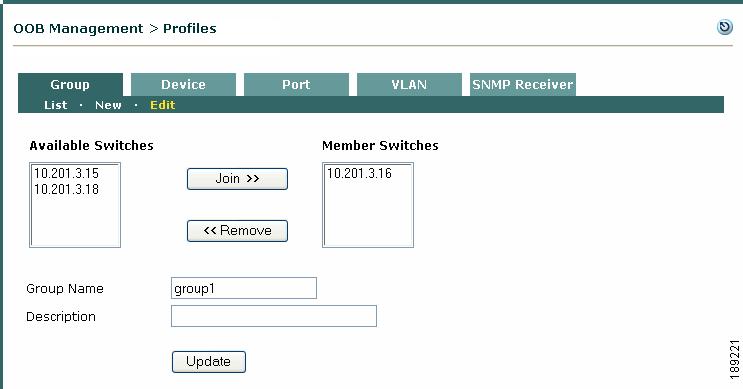Select member switch 10.201.3.16
This screenshot has height=389, width=743.
click(x=359, y=173)
